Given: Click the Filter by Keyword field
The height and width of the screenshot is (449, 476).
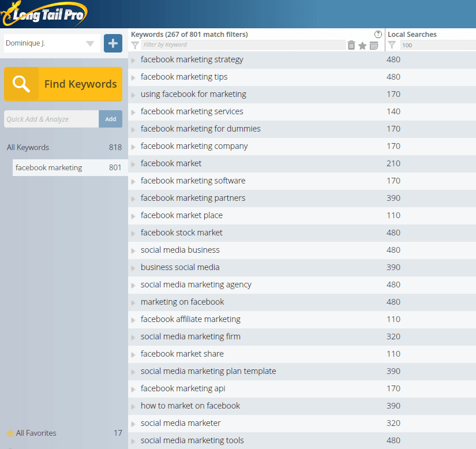Looking at the screenshot, I should click(243, 45).
